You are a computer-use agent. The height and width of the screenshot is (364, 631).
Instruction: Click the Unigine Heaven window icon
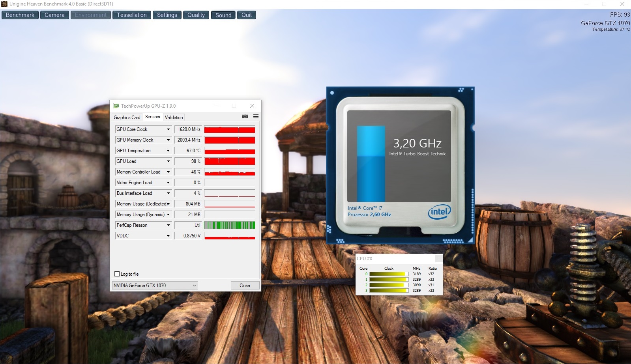click(x=4, y=4)
